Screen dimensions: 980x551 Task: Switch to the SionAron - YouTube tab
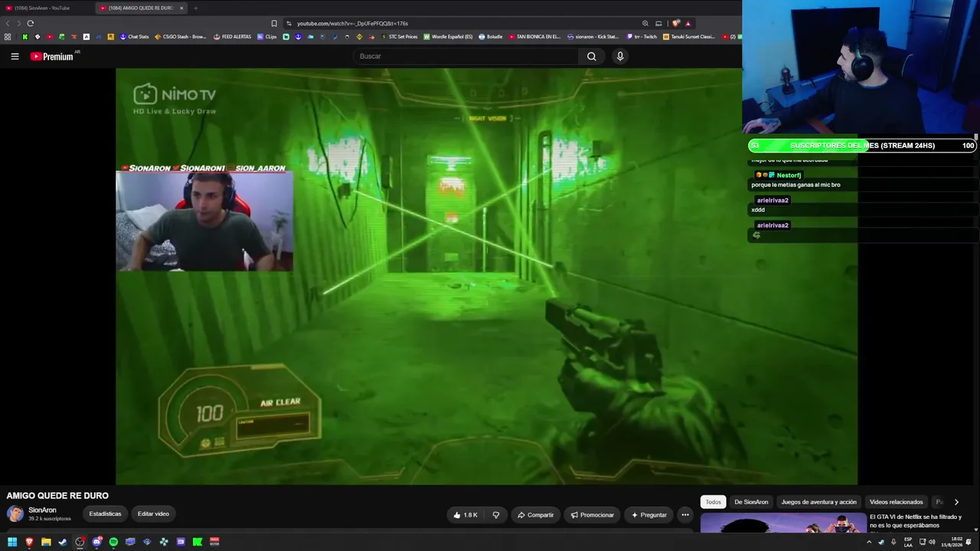pyautogui.click(x=46, y=8)
